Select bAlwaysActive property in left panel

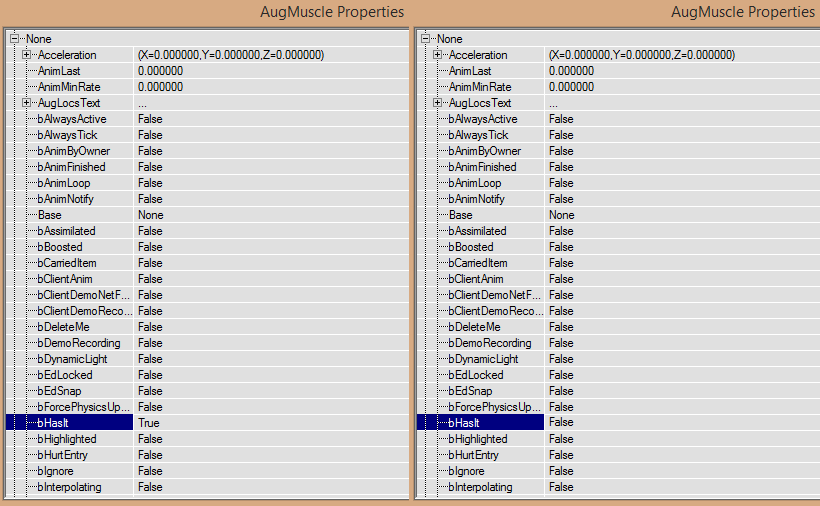(x=72, y=119)
